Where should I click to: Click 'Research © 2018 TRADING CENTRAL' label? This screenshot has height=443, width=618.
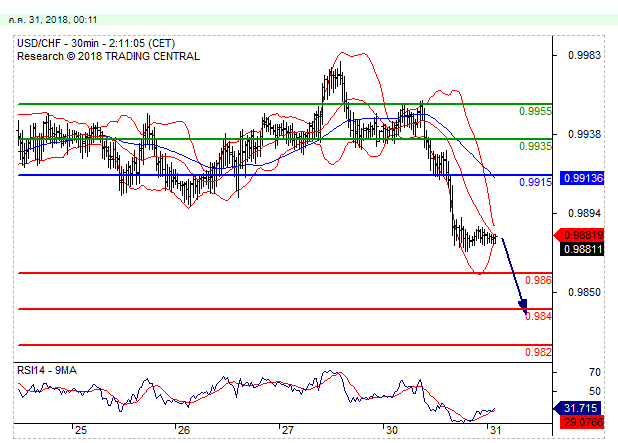pos(108,56)
